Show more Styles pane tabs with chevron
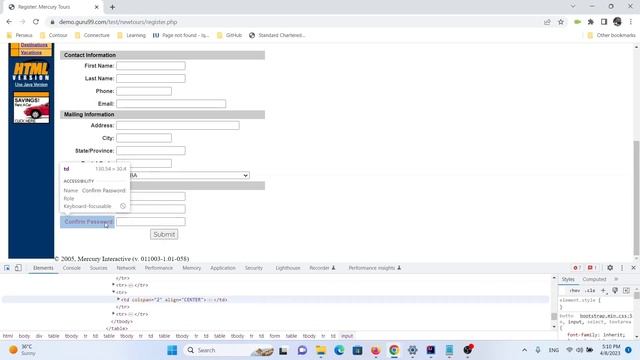This screenshot has width=640, height=360. coord(616,279)
